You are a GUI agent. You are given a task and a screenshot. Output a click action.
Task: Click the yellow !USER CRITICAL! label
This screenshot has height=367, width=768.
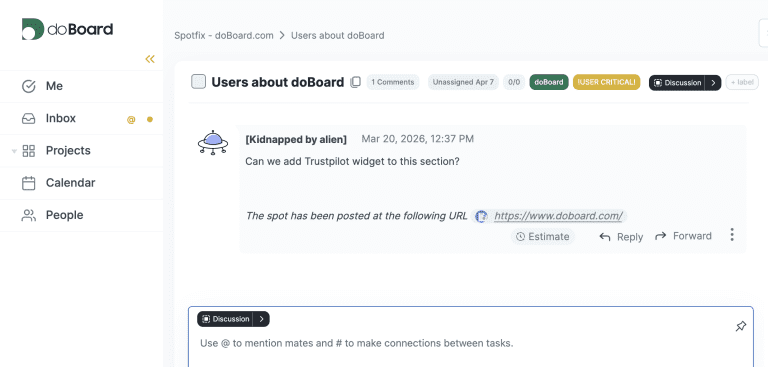[x=606, y=82]
